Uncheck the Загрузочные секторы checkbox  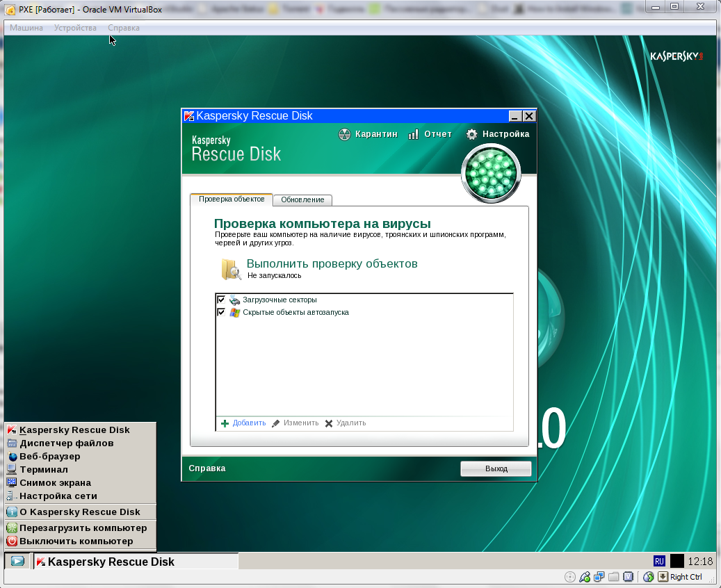pyautogui.click(x=221, y=300)
